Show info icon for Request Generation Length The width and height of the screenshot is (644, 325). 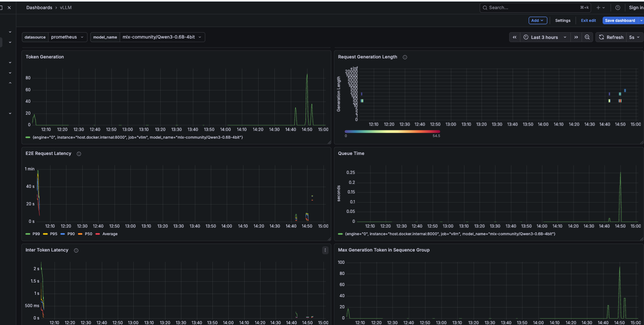click(405, 57)
